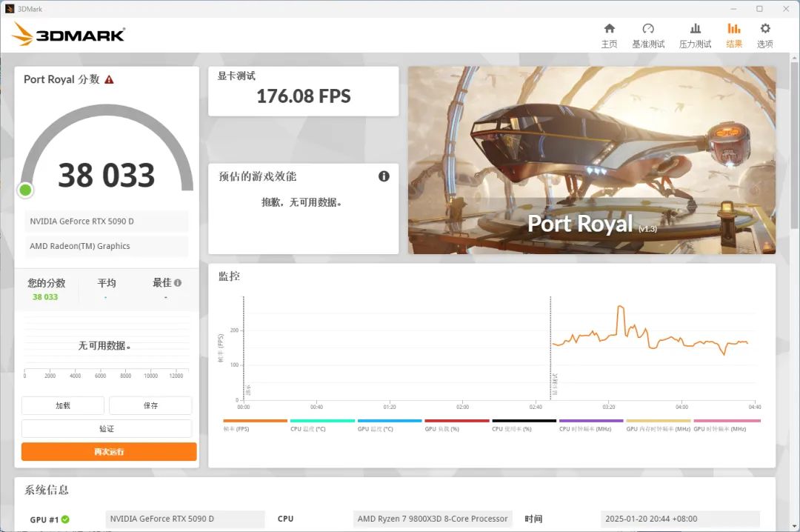Toggle the orange 帧率 (FPS) legend swatch
The width and height of the screenshot is (800, 532).
[255, 421]
